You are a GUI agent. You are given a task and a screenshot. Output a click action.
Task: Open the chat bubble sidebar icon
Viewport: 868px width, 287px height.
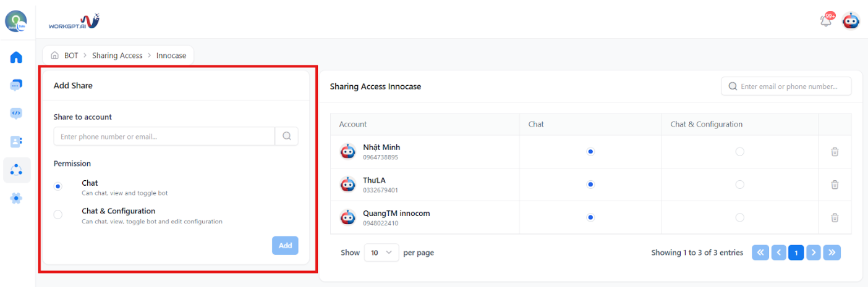[17, 85]
